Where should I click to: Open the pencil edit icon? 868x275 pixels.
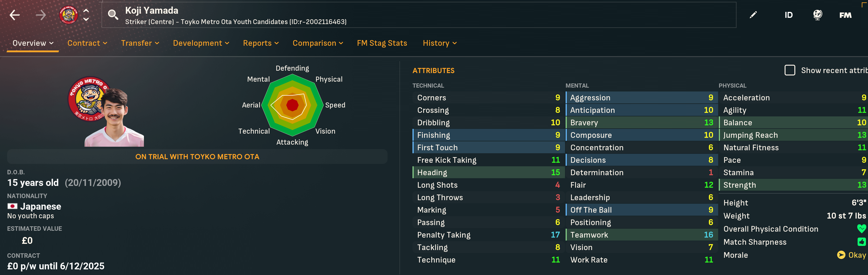pos(753,15)
